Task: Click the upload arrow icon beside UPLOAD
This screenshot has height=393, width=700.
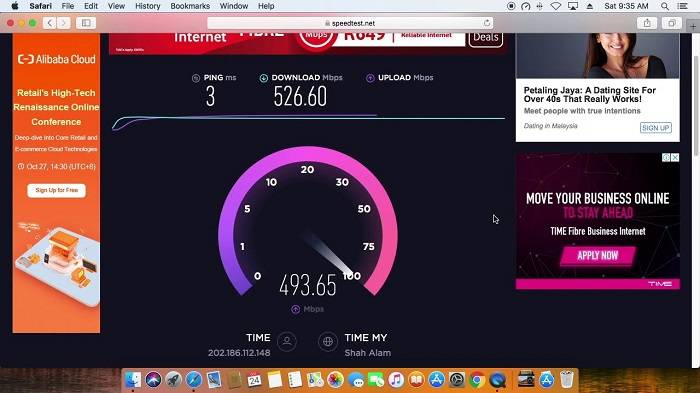Action: (x=370, y=78)
